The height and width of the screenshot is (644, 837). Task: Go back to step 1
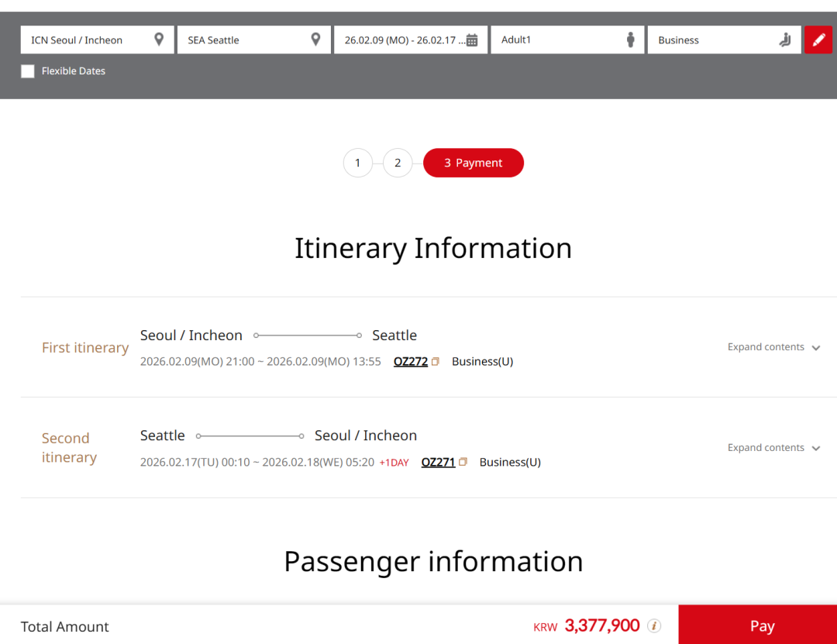(x=357, y=163)
